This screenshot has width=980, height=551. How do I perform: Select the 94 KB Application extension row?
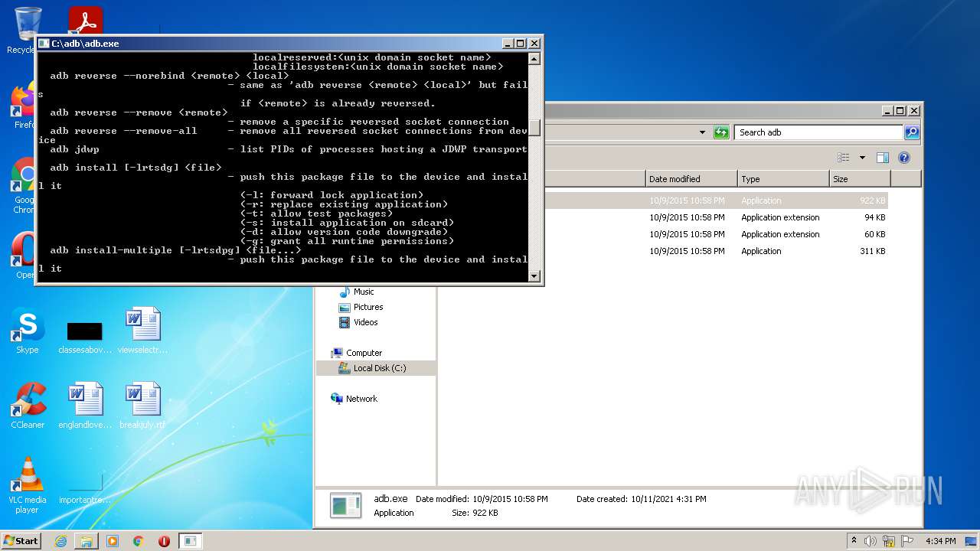[x=663, y=217]
